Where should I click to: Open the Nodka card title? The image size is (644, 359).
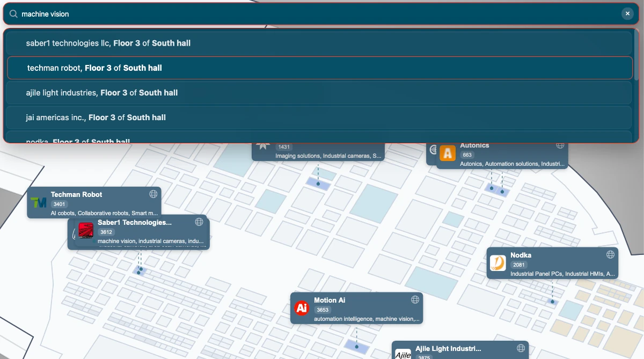[x=521, y=255]
